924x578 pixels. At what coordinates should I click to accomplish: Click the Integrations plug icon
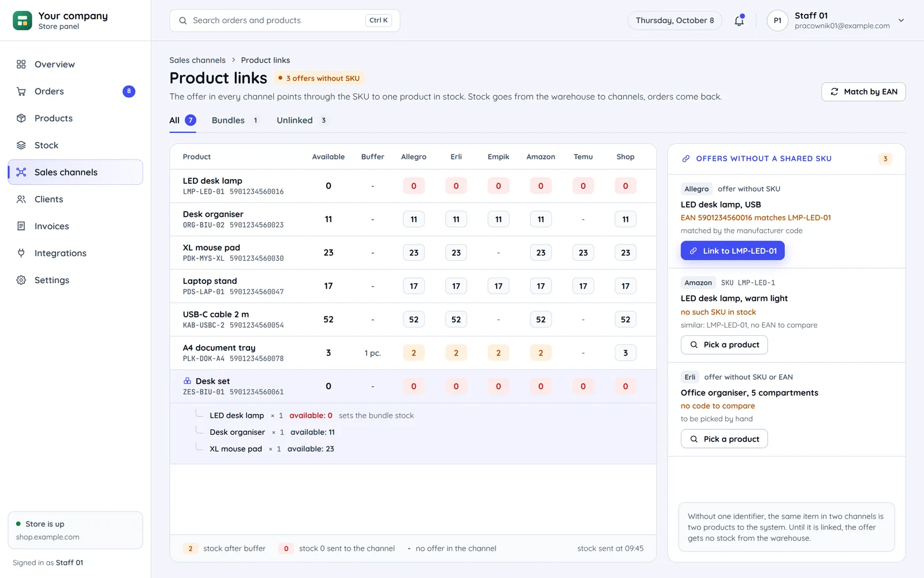tap(21, 253)
